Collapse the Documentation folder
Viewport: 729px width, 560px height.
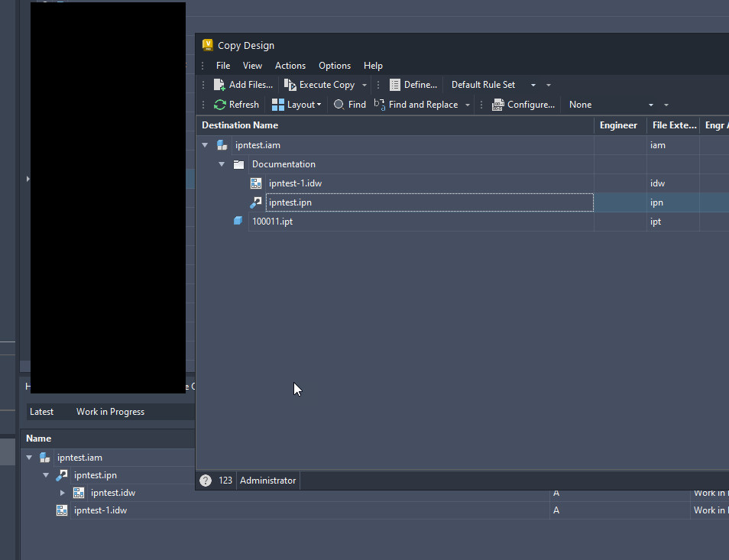point(222,163)
